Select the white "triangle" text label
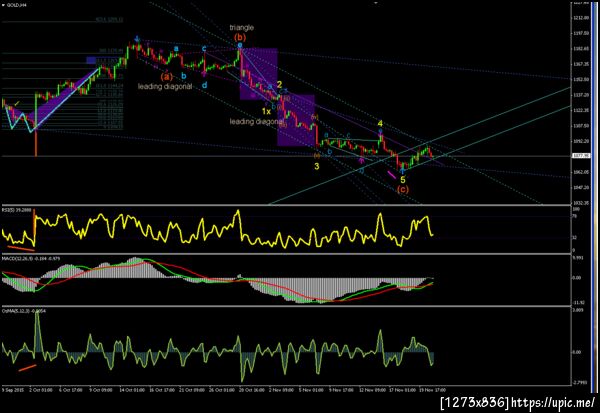Image resolution: width=600 pixels, height=413 pixels. click(241, 28)
